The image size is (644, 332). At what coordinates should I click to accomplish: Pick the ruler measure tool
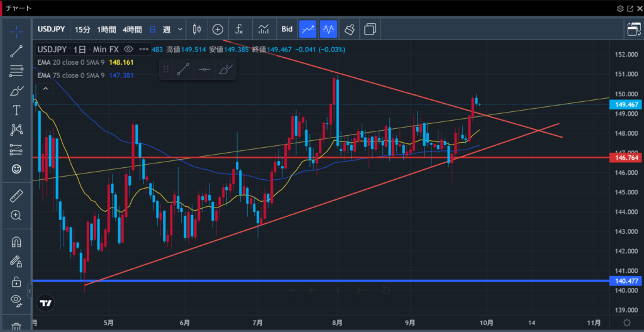point(17,196)
